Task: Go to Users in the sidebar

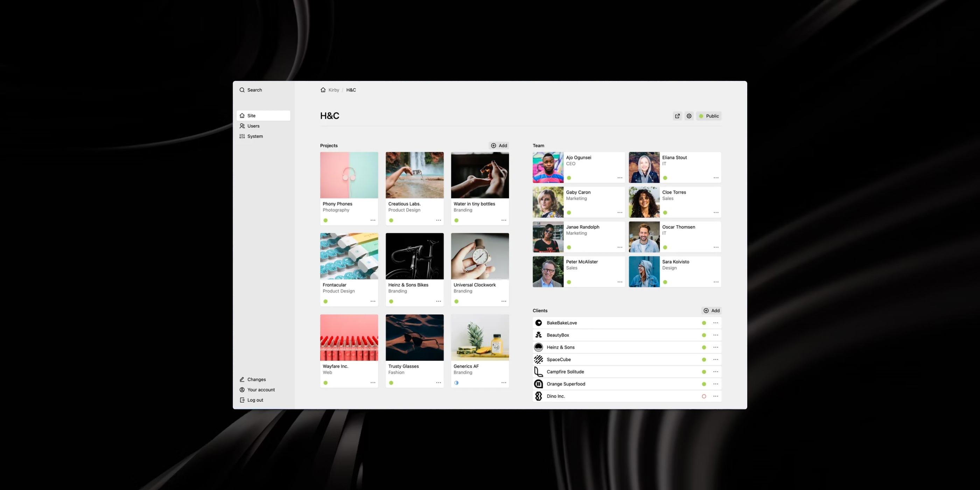Action: click(x=253, y=126)
